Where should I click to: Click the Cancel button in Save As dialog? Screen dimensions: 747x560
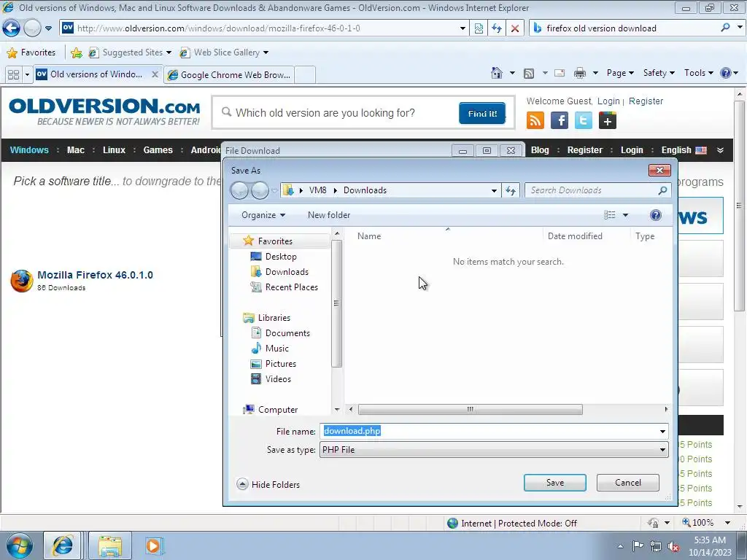tap(628, 483)
